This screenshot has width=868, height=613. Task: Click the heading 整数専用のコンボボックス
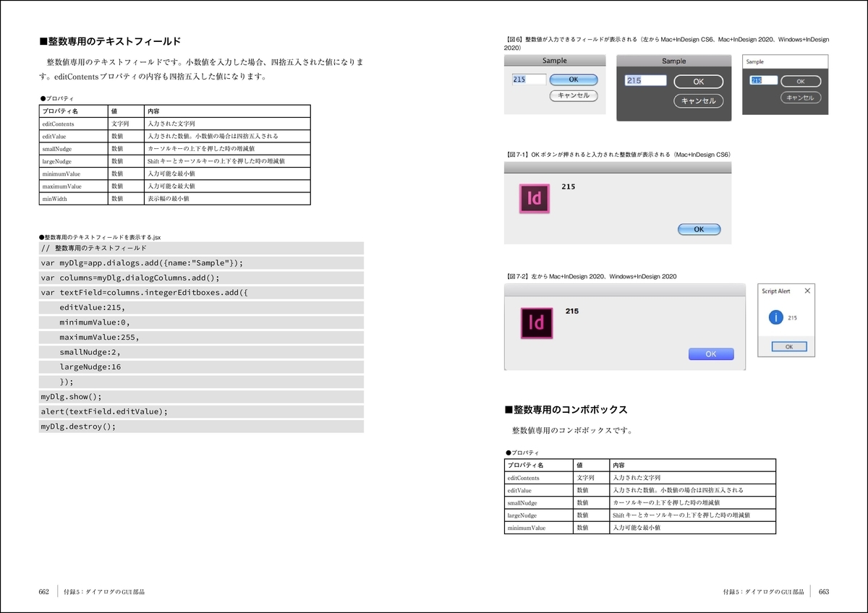tap(566, 409)
